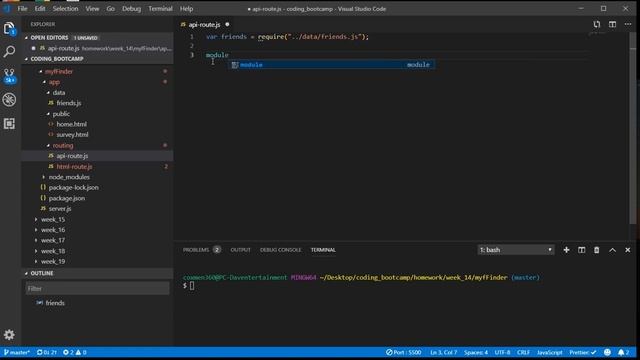This screenshot has width=640, height=360.
Task: Click the feedback smiley icon
Action: tap(607, 352)
